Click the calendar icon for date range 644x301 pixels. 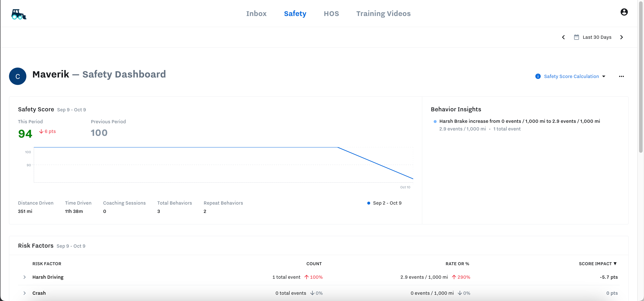[x=576, y=37]
